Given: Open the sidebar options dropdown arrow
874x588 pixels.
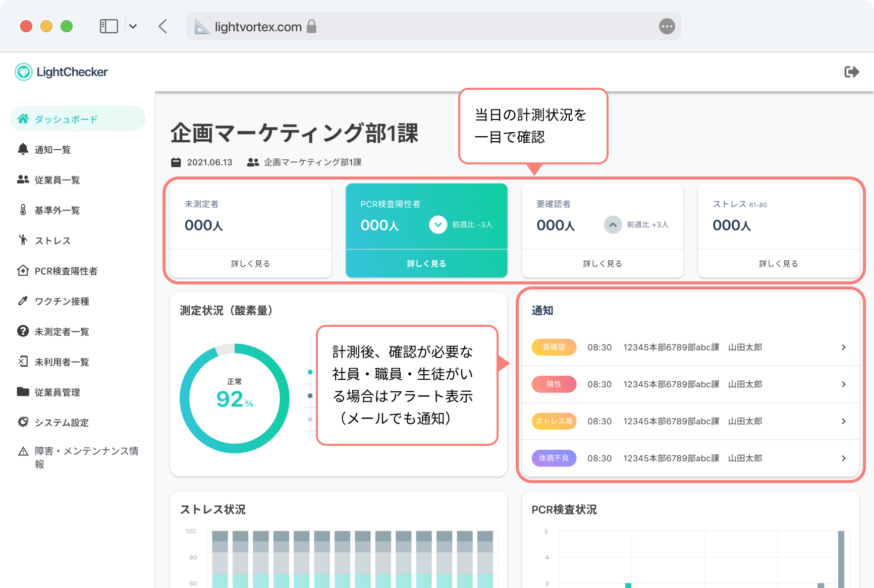Looking at the screenshot, I should (133, 26).
